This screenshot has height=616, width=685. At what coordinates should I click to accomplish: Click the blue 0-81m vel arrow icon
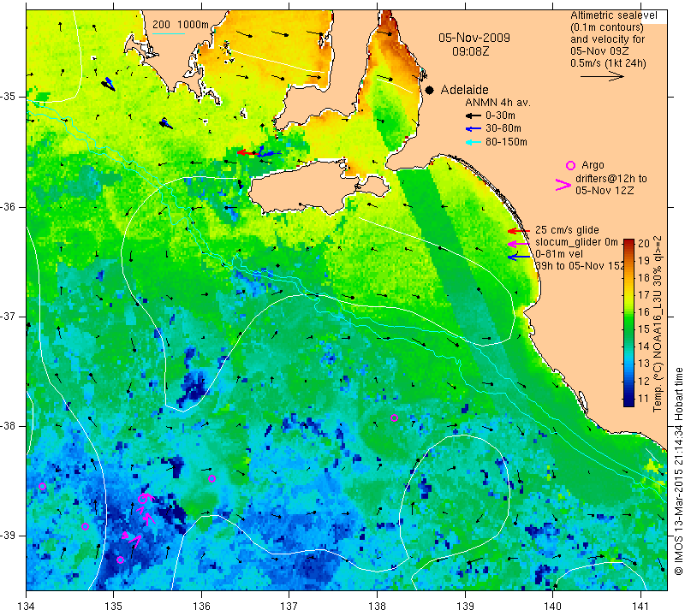tap(519, 257)
